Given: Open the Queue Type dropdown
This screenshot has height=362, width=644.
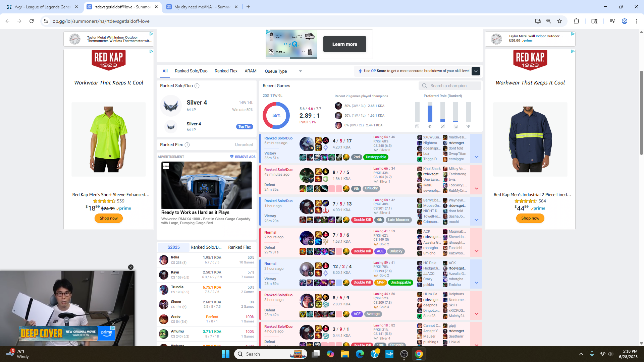Looking at the screenshot, I should click(283, 71).
